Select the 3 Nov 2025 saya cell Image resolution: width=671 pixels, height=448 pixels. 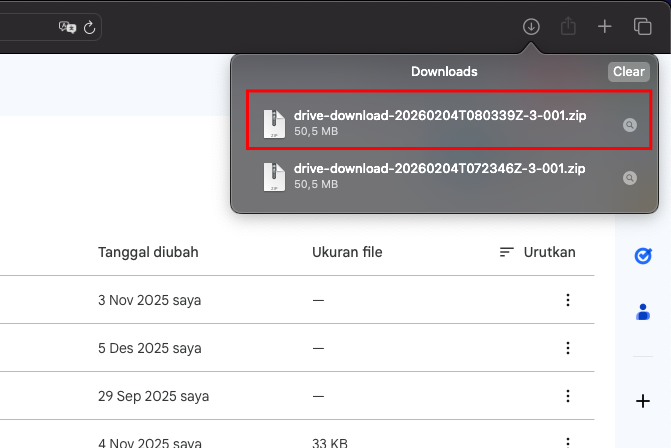149,300
